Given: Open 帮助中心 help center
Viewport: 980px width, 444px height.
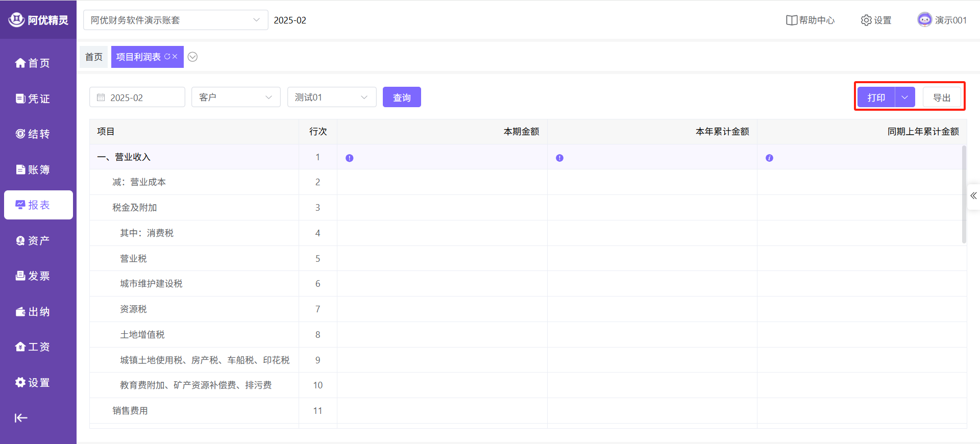Looking at the screenshot, I should 810,20.
